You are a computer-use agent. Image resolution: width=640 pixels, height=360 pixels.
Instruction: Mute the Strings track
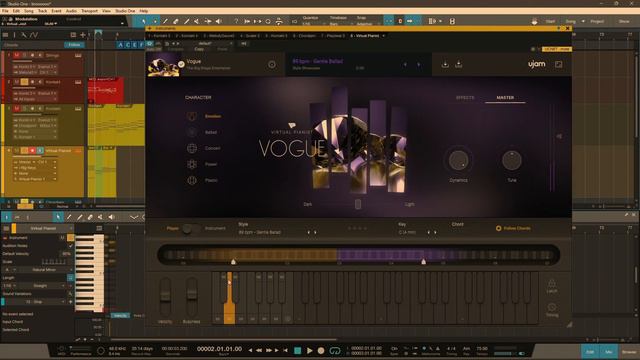pos(17,55)
